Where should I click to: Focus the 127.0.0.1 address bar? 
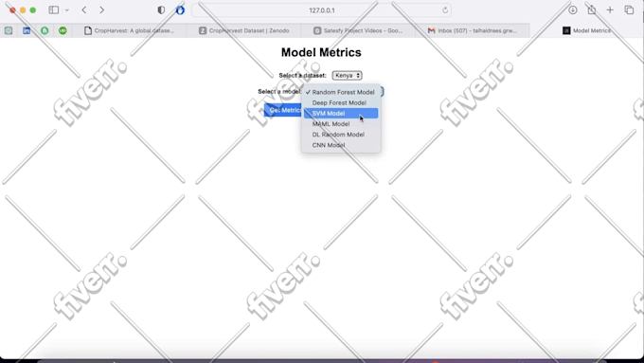tap(322, 10)
